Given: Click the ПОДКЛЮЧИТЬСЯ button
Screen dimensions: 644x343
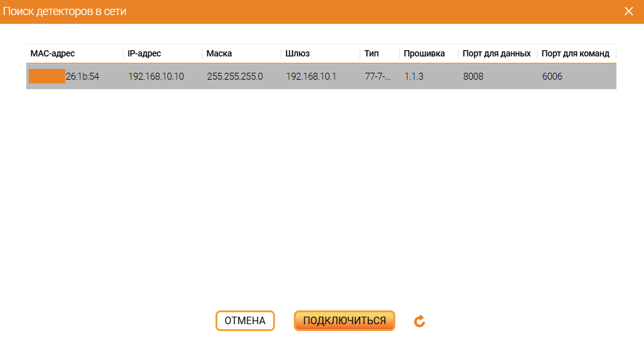Looking at the screenshot, I should point(345,321).
